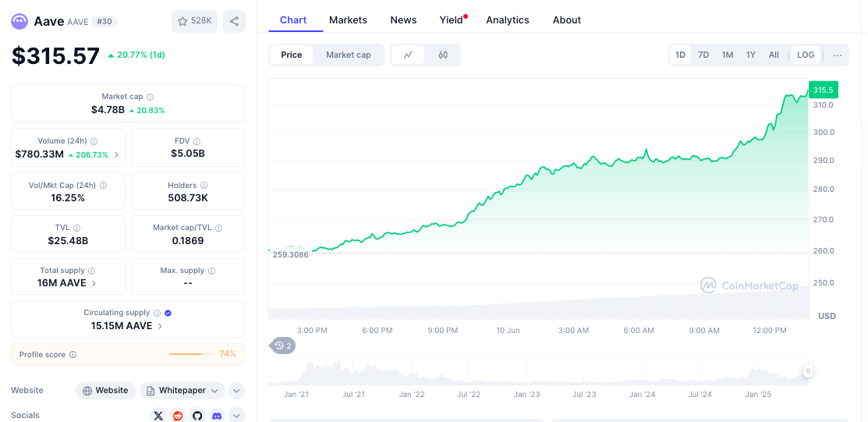Click the 74% profile score value
This screenshot has width=868, height=422.
point(228,354)
